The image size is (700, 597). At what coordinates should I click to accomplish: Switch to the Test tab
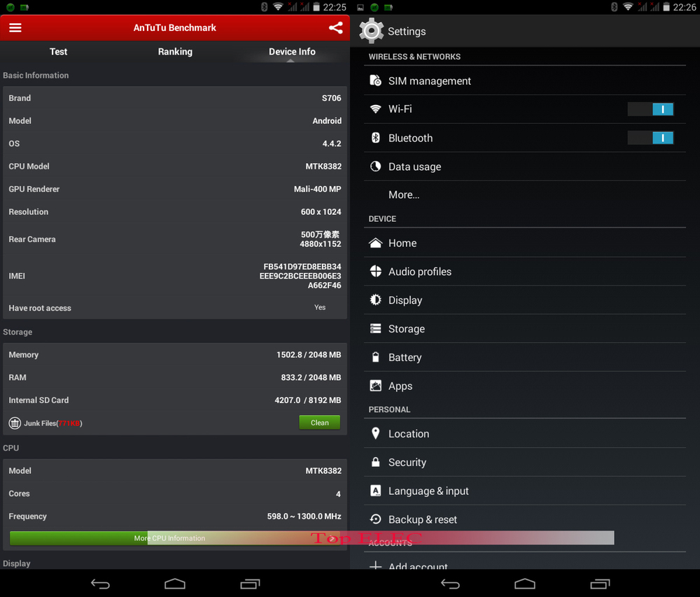(x=58, y=52)
